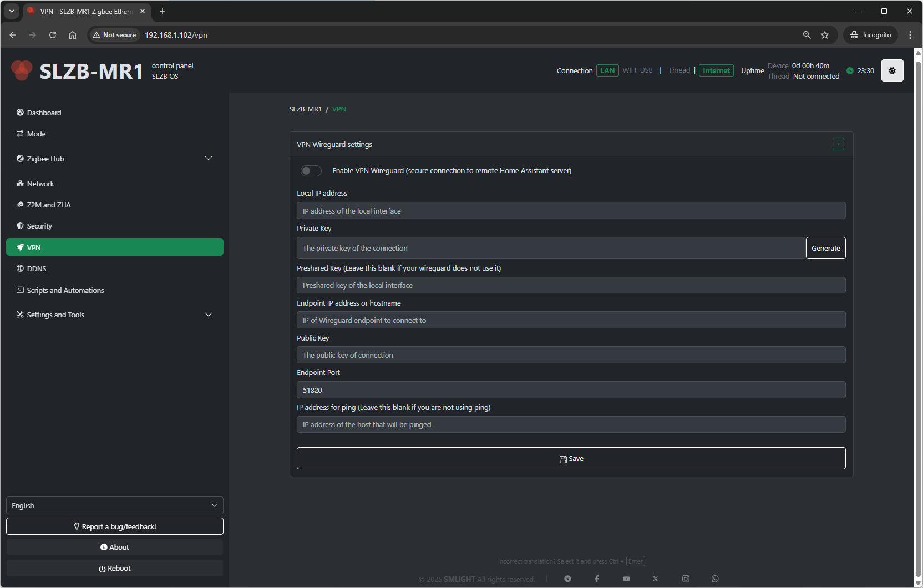Bookmark this page with star icon
This screenshot has height=588, width=923.
[825, 35]
